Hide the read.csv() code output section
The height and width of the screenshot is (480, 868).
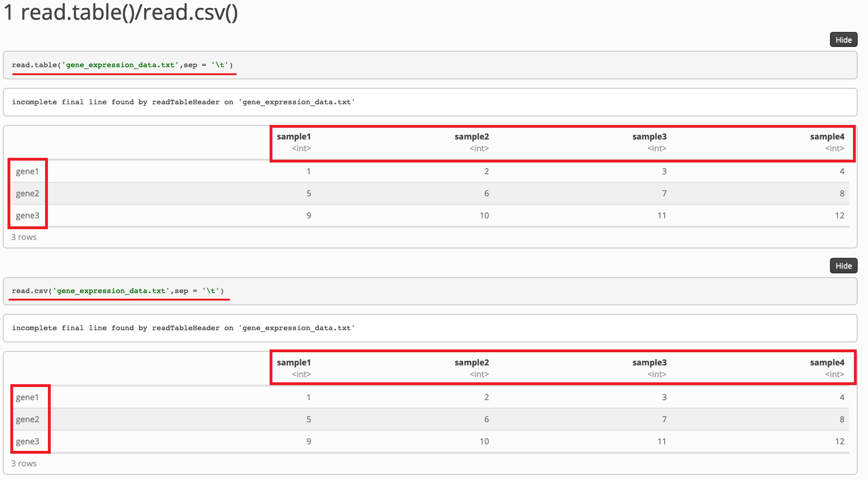pyautogui.click(x=843, y=266)
